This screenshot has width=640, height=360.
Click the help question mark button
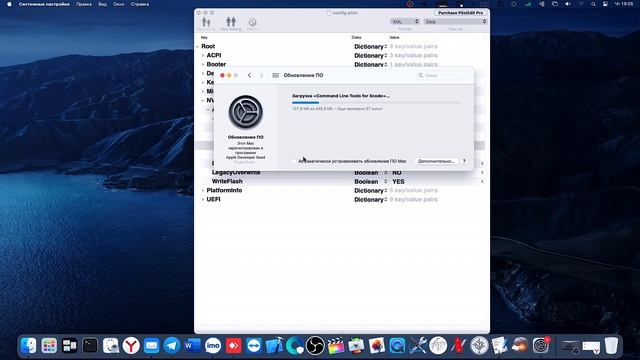[x=464, y=161]
